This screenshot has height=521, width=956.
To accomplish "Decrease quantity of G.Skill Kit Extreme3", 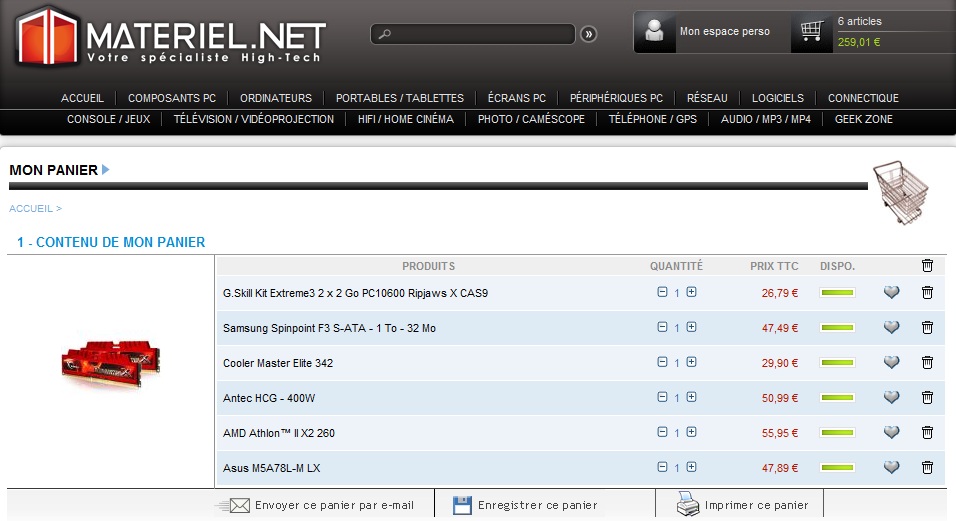I will tap(662, 292).
